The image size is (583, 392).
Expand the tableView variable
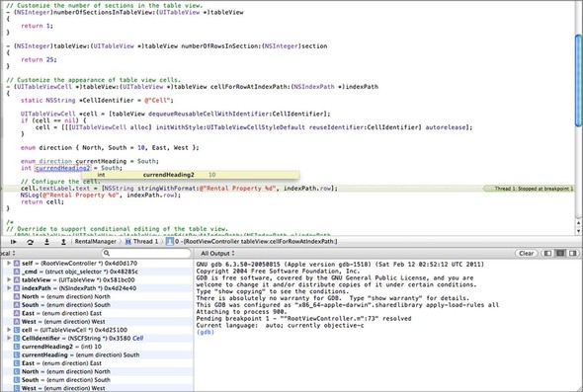point(9,279)
